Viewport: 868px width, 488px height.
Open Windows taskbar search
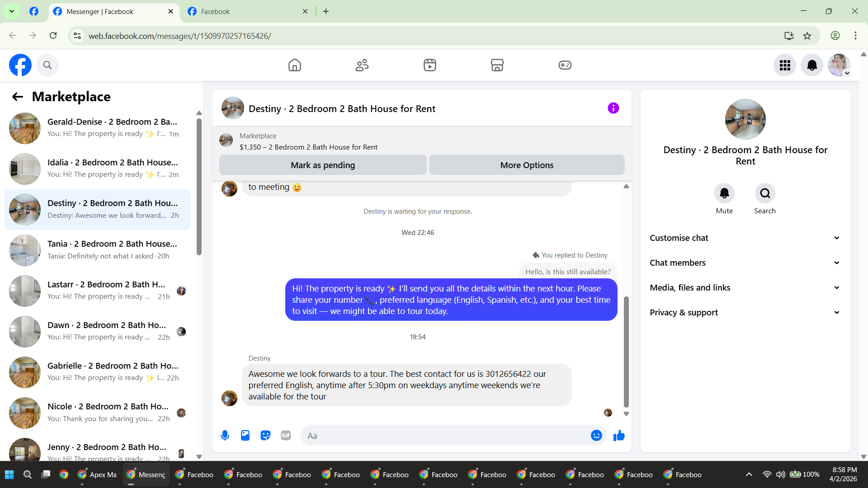pos(28,474)
